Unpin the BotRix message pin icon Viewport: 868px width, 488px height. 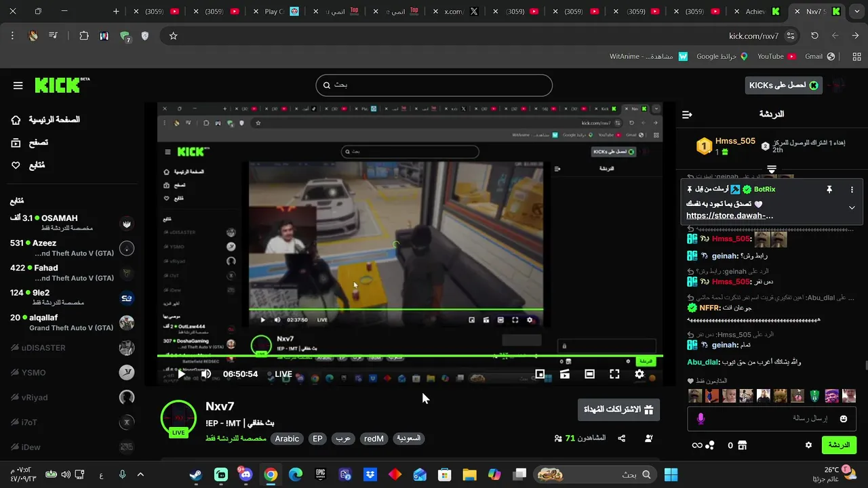(x=829, y=190)
